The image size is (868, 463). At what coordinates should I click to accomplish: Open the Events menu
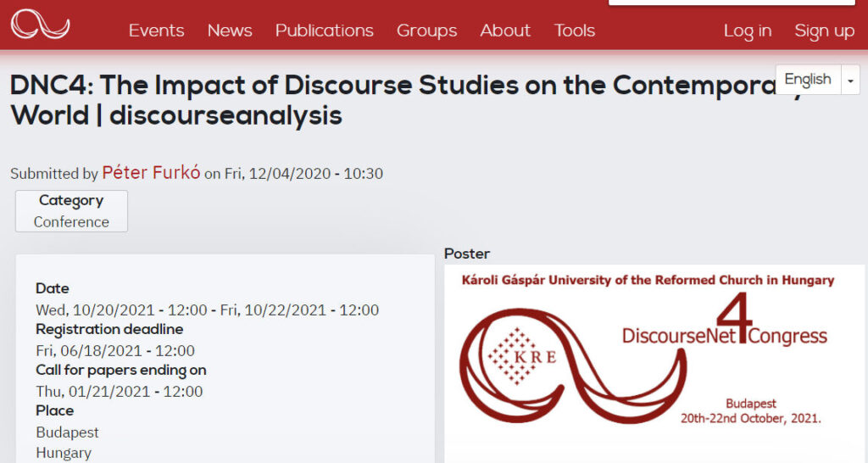pos(156,31)
